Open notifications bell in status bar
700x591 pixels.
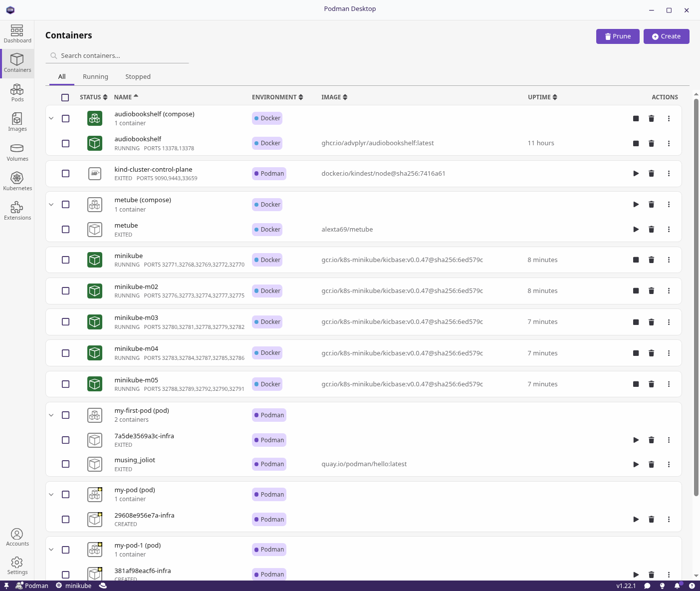tap(677, 586)
